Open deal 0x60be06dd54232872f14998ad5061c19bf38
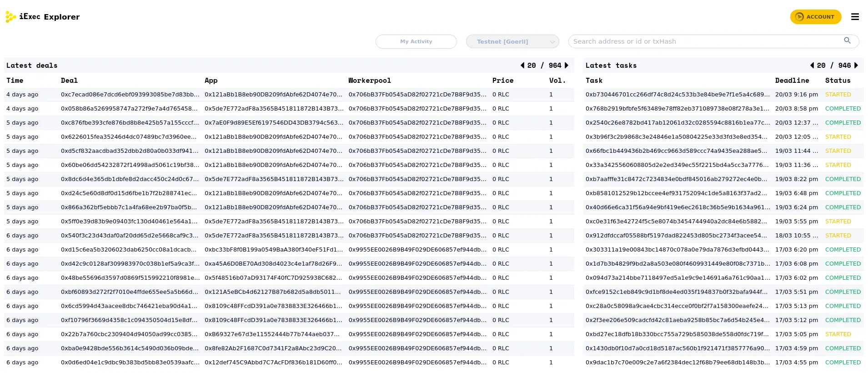 click(x=130, y=165)
